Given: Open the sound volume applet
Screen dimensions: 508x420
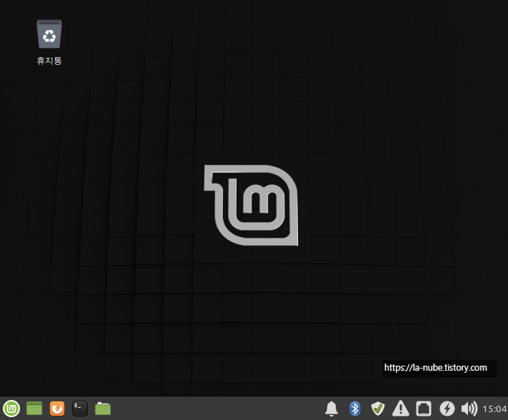Looking at the screenshot, I should tap(469, 409).
